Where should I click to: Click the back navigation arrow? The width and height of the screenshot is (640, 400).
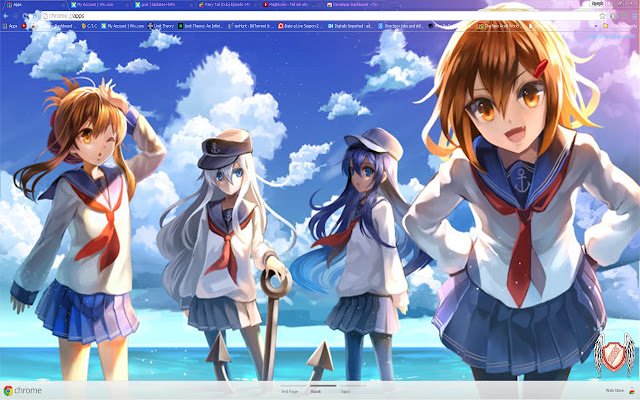(x=6, y=16)
